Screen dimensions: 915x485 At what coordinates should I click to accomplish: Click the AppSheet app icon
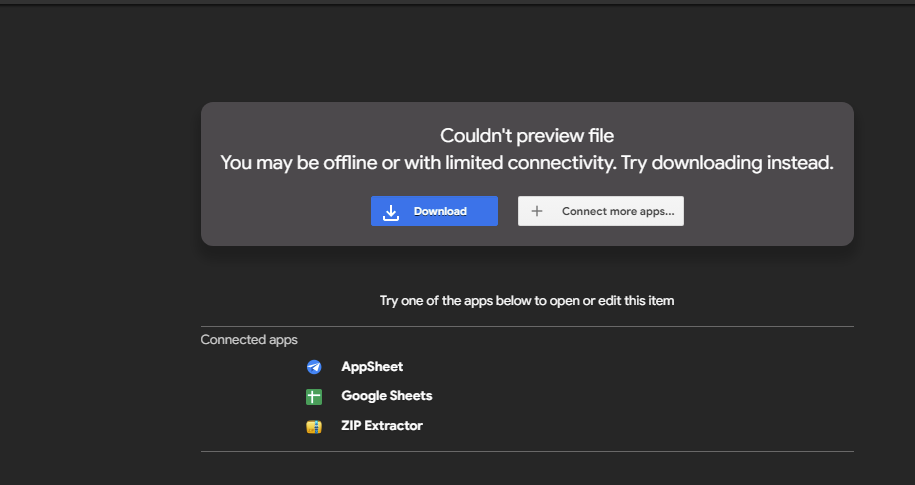pos(314,367)
